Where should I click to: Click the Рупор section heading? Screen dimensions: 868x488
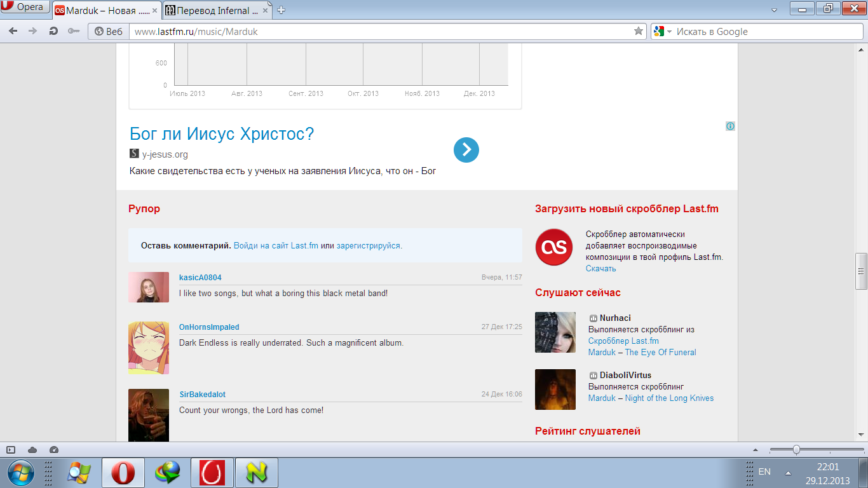(144, 209)
